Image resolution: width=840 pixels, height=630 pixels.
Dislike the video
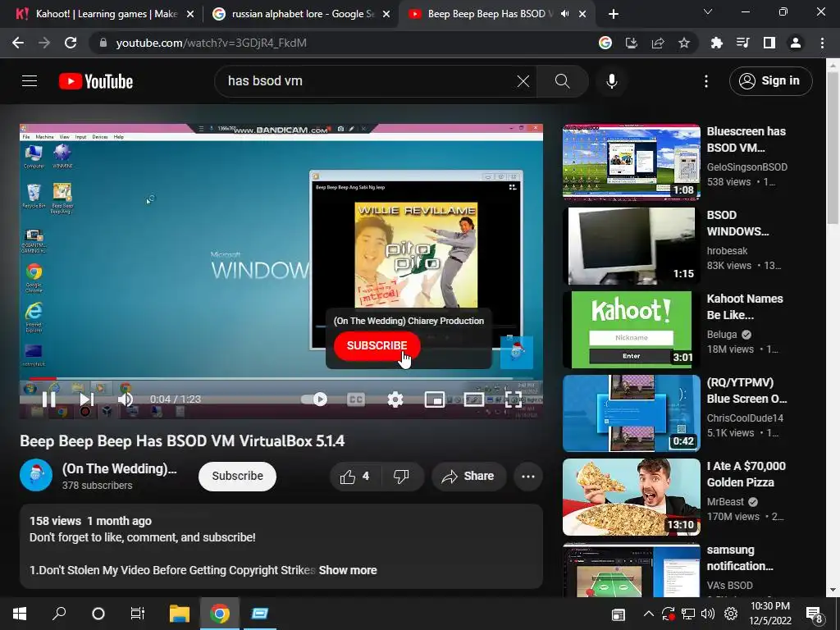coord(402,477)
